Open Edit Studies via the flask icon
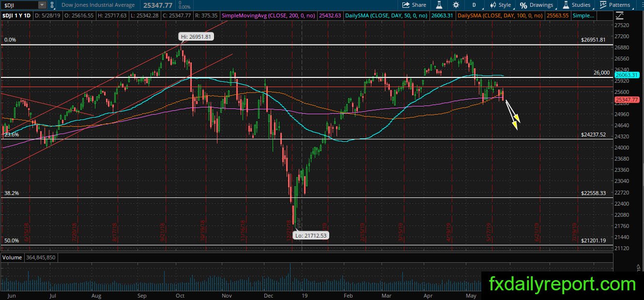This screenshot has height=300, width=644. click(x=439, y=5)
